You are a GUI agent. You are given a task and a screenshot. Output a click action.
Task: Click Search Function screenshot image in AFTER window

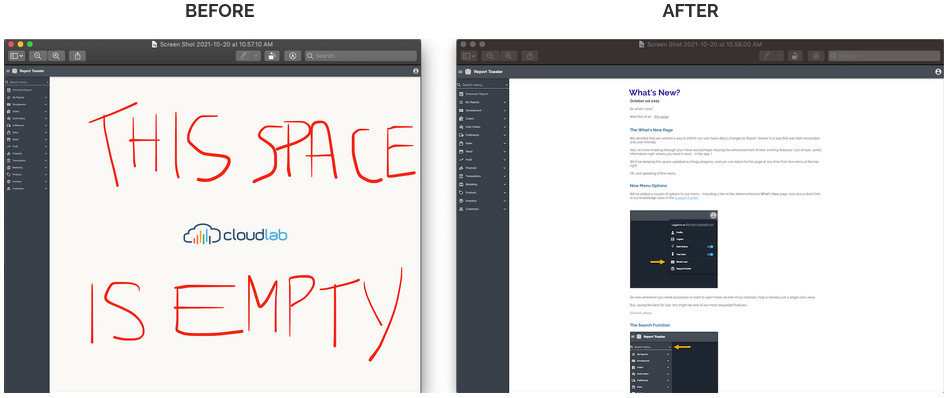674,362
